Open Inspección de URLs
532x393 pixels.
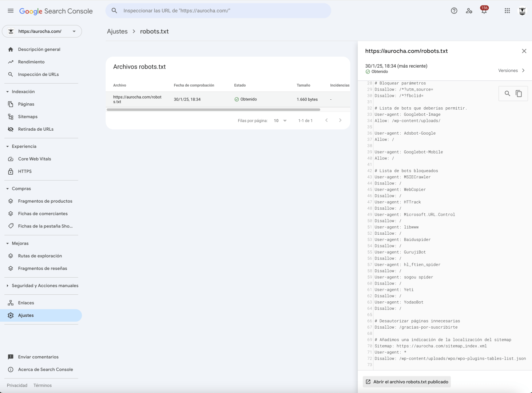pyautogui.click(x=38, y=75)
